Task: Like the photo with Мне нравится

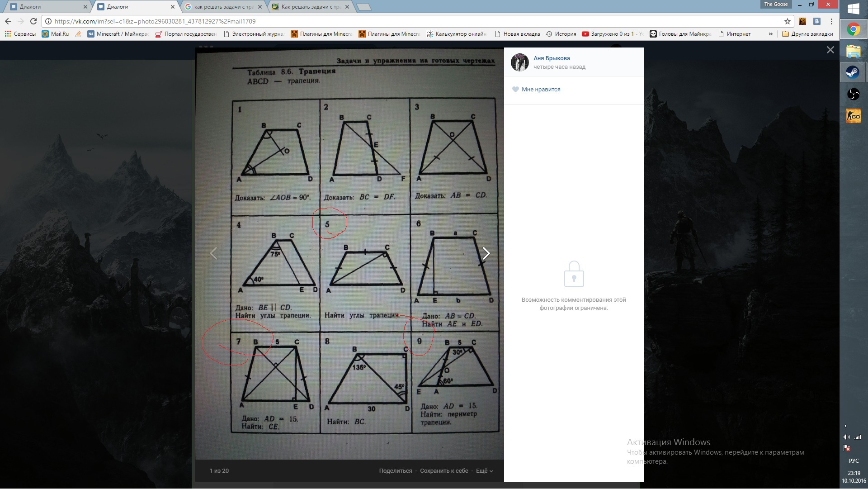Action: pyautogui.click(x=536, y=90)
